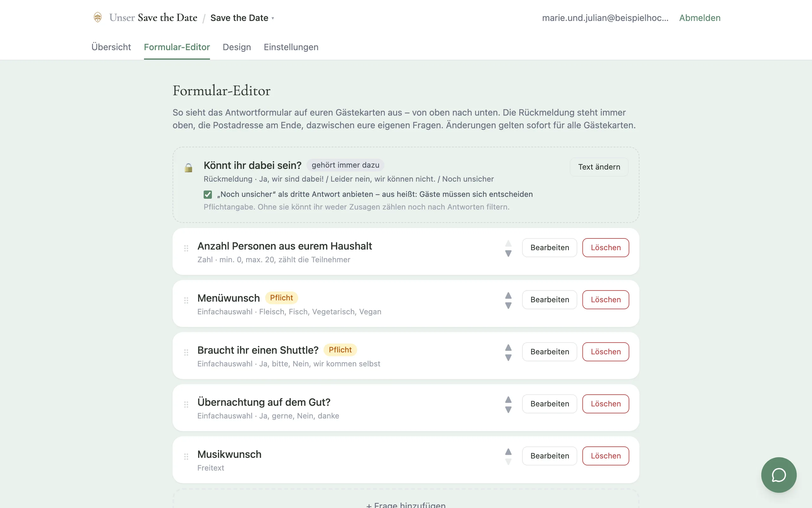The width and height of the screenshot is (812, 508).
Task: Go to the Übersicht tab
Action: point(111,47)
